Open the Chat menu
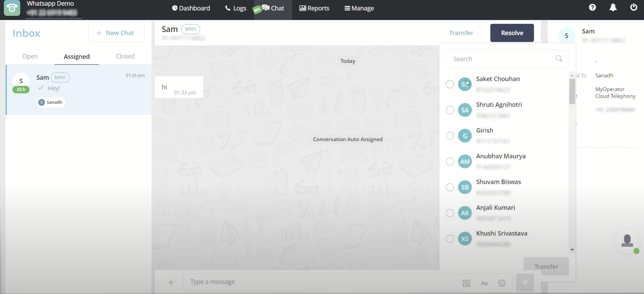 tap(273, 8)
